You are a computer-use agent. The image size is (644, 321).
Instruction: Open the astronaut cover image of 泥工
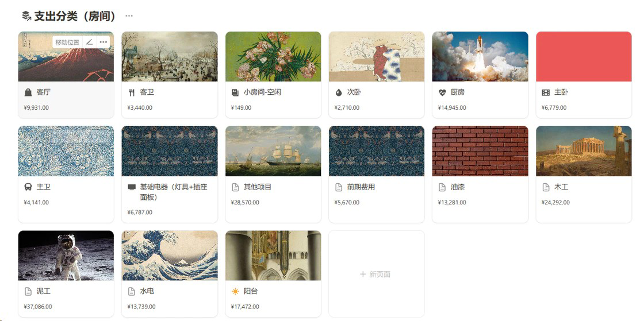66,256
